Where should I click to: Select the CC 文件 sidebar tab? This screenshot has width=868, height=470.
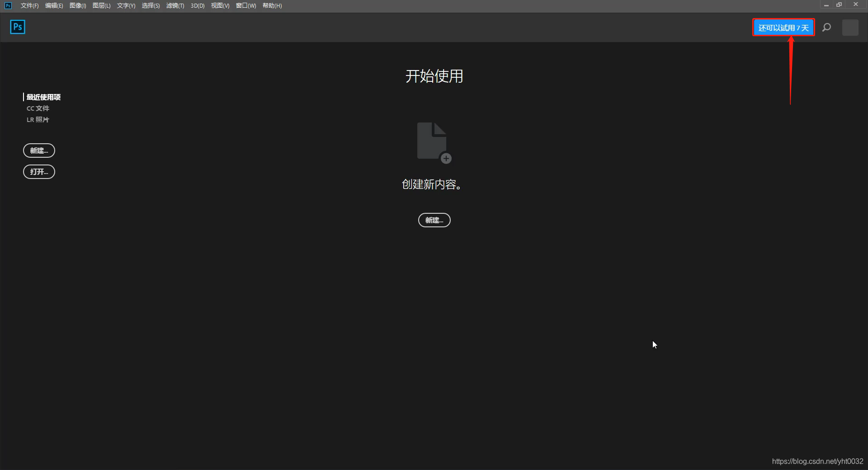[38, 108]
